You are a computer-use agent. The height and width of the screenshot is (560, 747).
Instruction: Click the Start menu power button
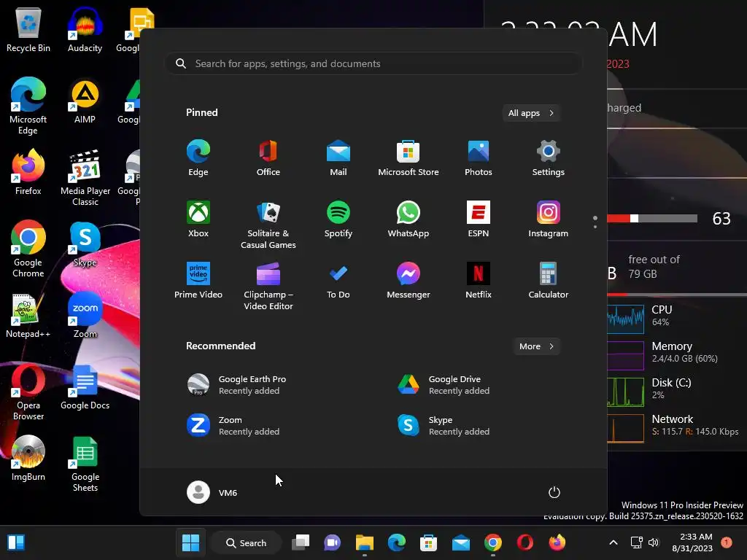click(554, 492)
